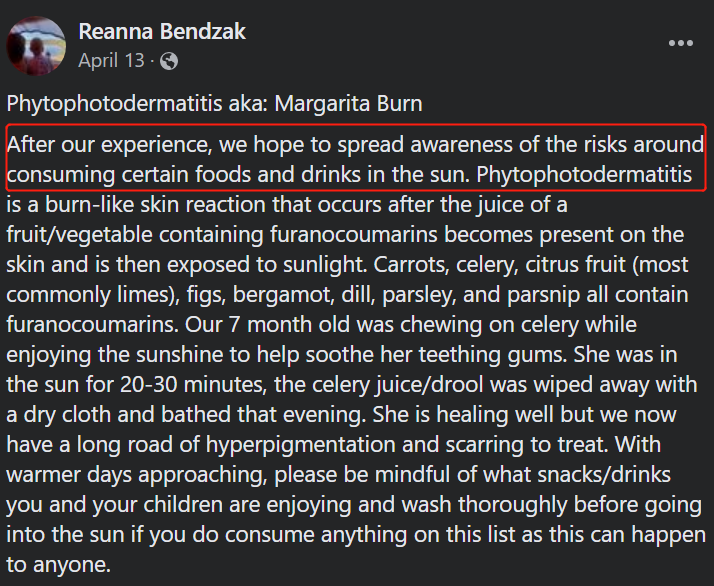
Task: Open the April 13 post timestamp
Action: click(111, 61)
